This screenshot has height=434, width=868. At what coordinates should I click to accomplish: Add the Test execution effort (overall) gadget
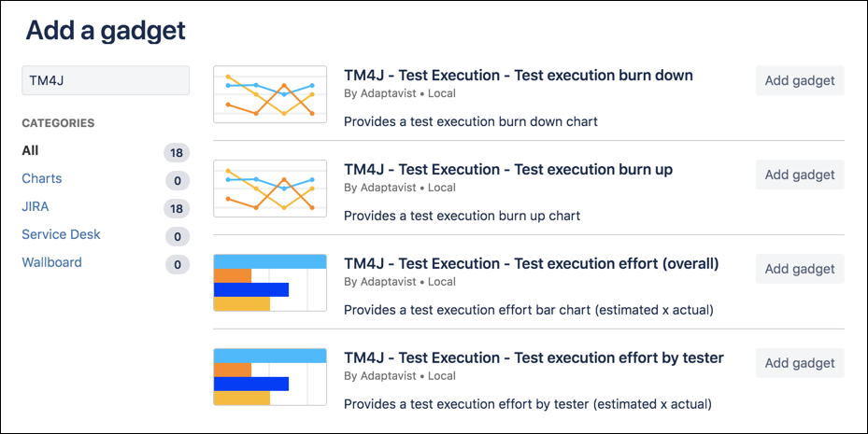(800, 269)
